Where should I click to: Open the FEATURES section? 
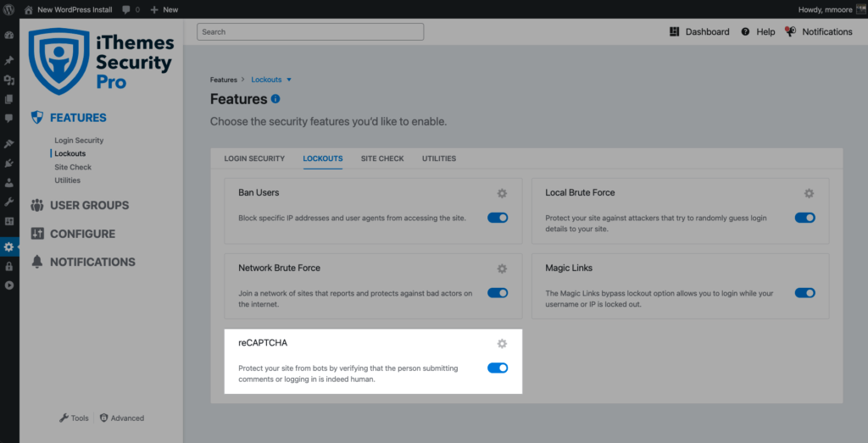click(x=79, y=118)
